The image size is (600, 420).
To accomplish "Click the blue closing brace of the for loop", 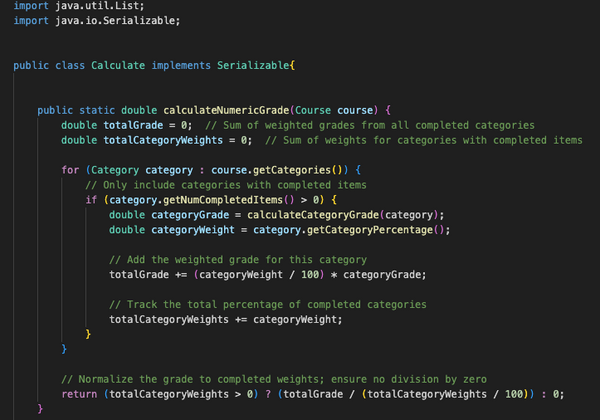I will click(64, 349).
